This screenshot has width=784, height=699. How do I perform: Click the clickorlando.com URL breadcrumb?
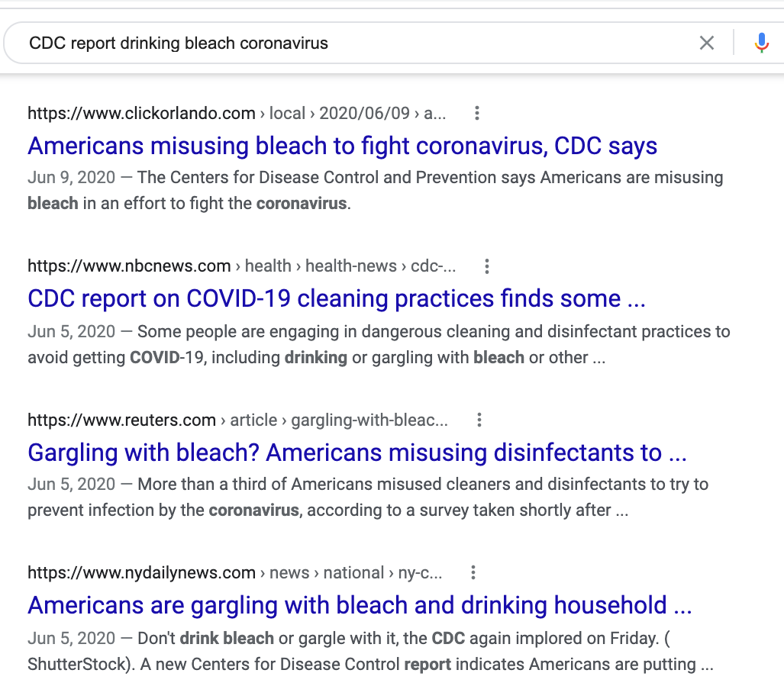point(237,114)
